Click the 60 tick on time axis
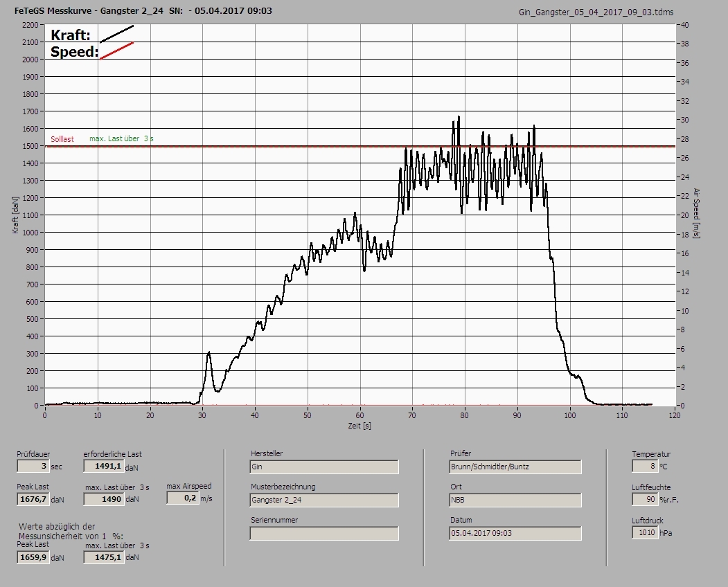Screen dimensions: 728x587 [359, 415]
